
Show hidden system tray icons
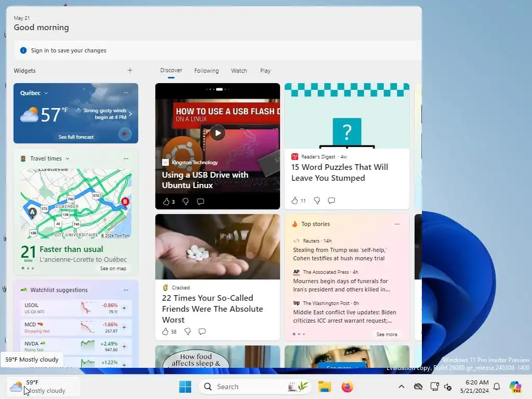point(402,387)
